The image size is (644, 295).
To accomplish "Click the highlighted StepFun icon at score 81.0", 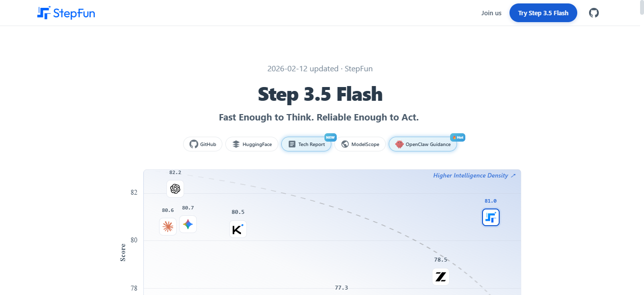I will pos(491,217).
